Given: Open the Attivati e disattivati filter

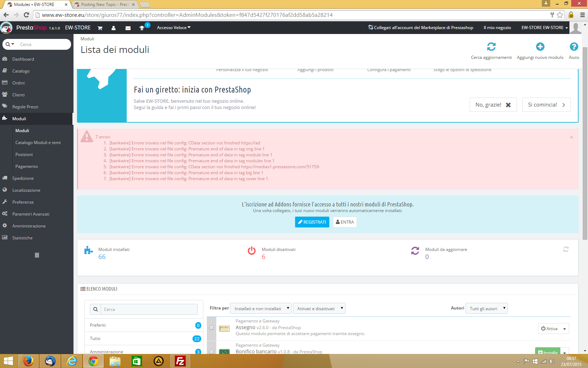Looking at the screenshot, I should click(319, 308).
